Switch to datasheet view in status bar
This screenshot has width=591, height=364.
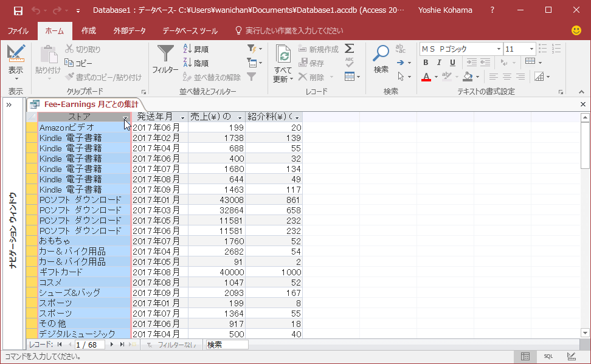pos(525,356)
